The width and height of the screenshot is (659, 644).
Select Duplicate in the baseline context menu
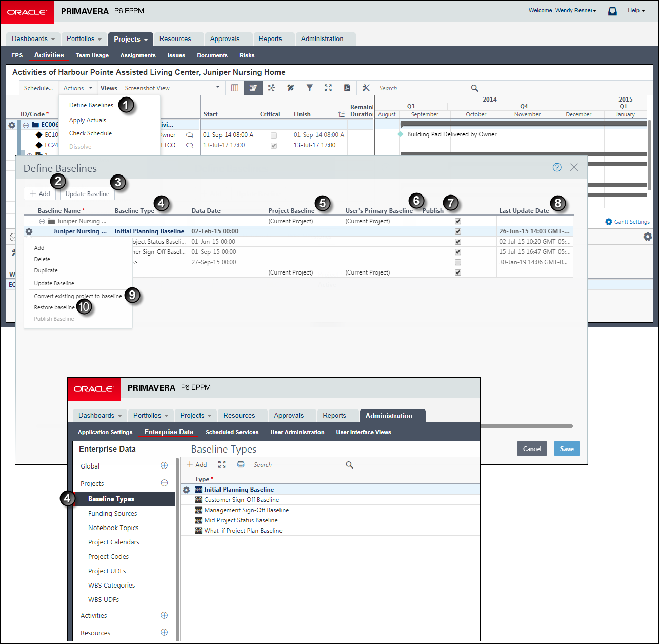point(46,270)
